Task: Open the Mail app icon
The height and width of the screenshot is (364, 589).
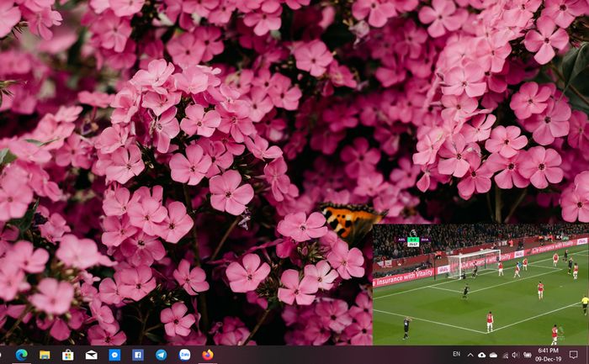Action: click(91, 355)
